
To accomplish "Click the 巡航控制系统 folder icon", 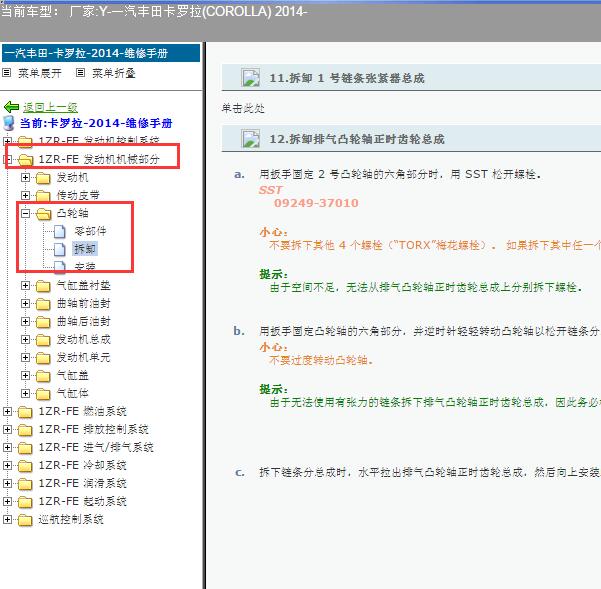I will pos(25,520).
